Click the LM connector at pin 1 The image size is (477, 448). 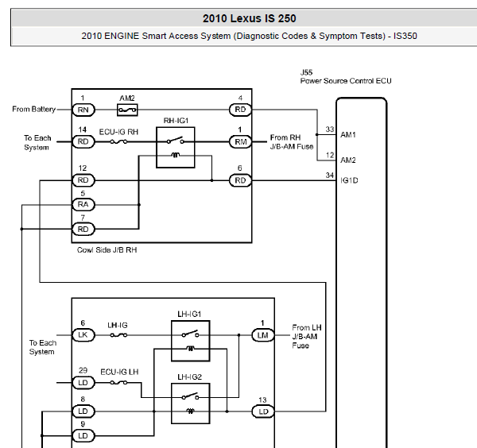click(263, 335)
